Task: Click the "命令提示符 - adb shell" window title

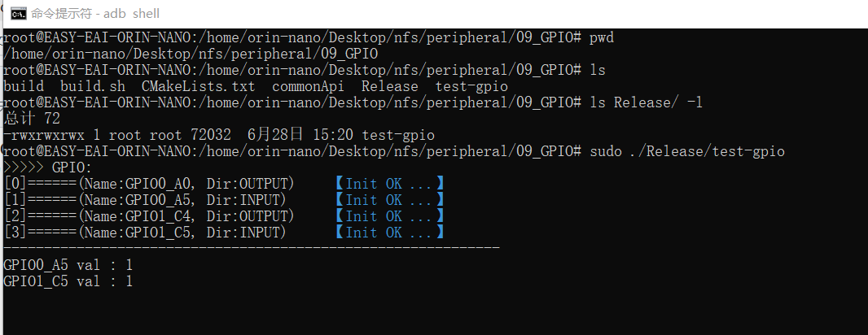Action: (x=96, y=14)
